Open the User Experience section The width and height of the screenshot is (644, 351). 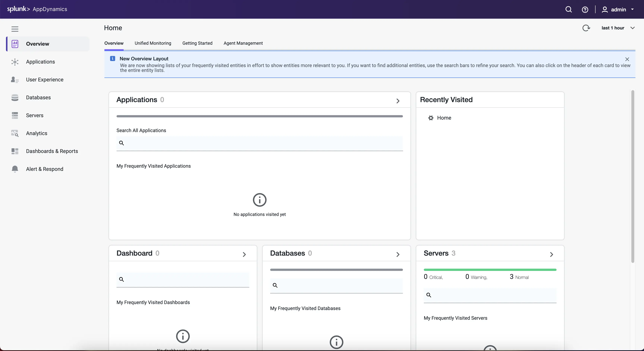pos(15,80)
